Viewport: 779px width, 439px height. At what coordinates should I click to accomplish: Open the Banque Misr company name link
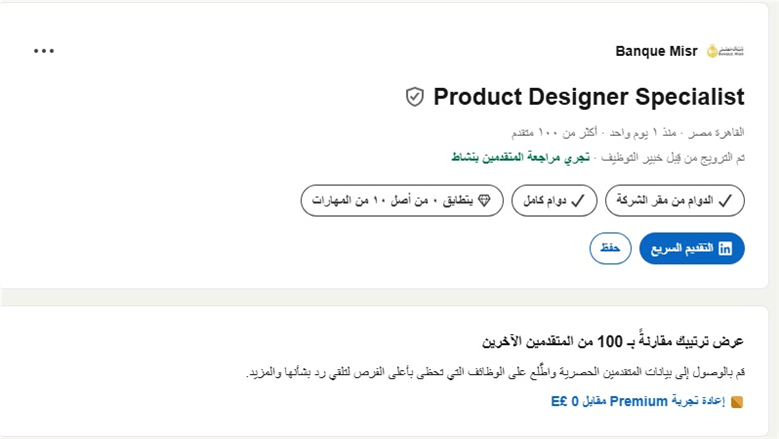(x=656, y=51)
